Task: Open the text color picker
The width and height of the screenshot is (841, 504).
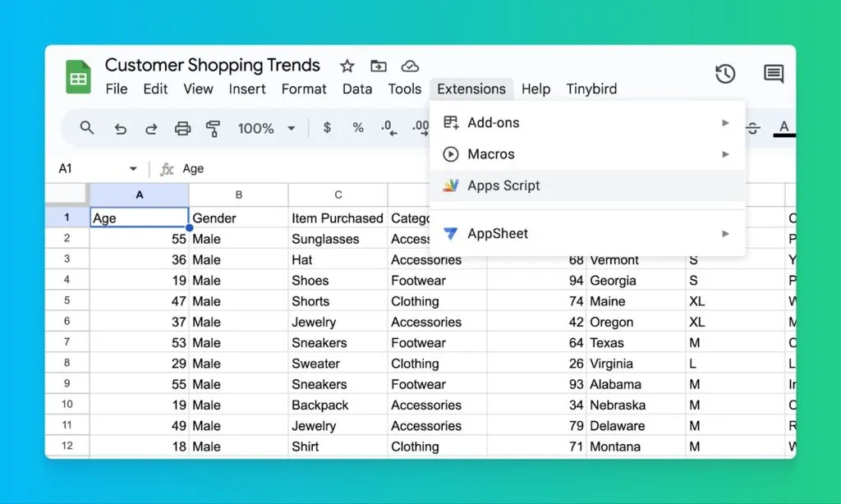Action: [784, 128]
